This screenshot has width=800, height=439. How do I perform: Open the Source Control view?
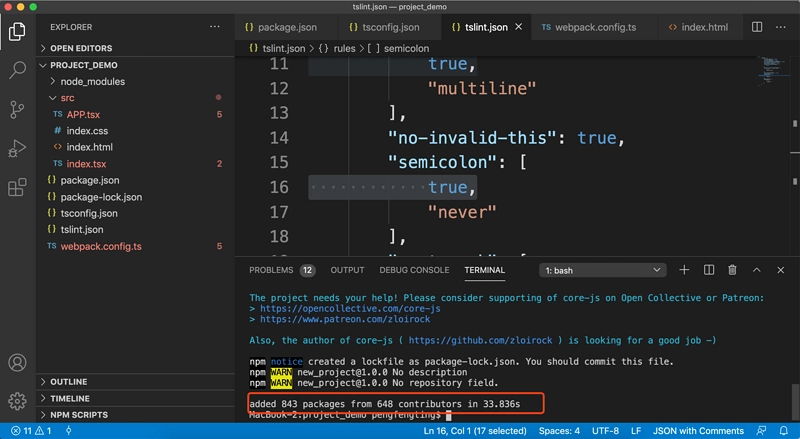(x=17, y=109)
